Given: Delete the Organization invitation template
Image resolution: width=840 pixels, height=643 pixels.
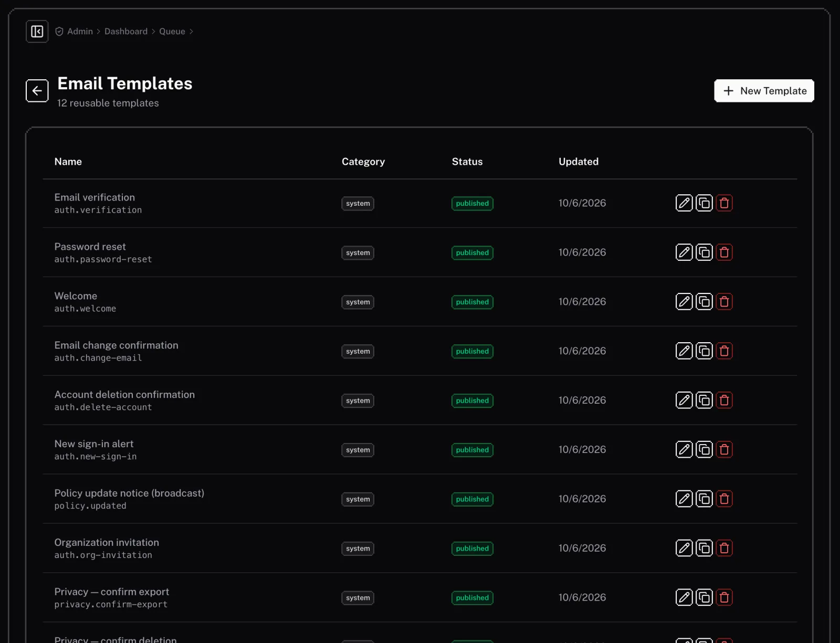Looking at the screenshot, I should pos(724,549).
